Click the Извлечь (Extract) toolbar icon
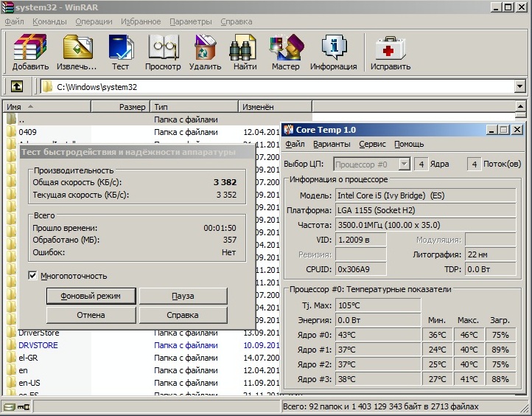 click(77, 46)
